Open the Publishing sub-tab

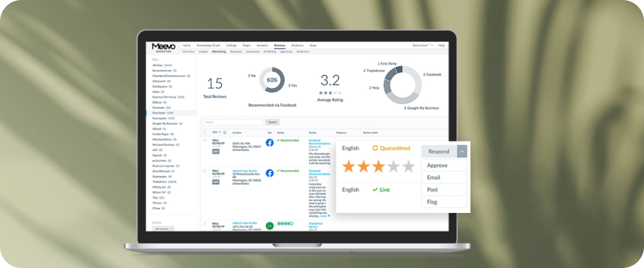[x=270, y=51]
